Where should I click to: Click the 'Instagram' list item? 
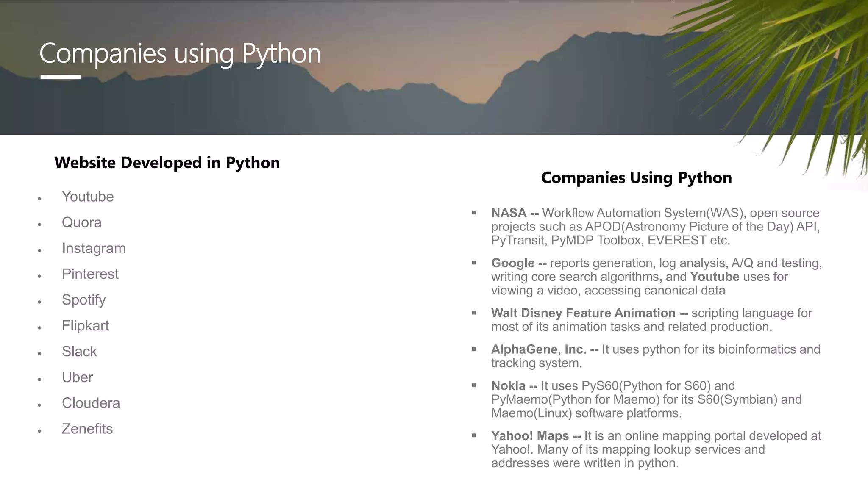coord(94,248)
